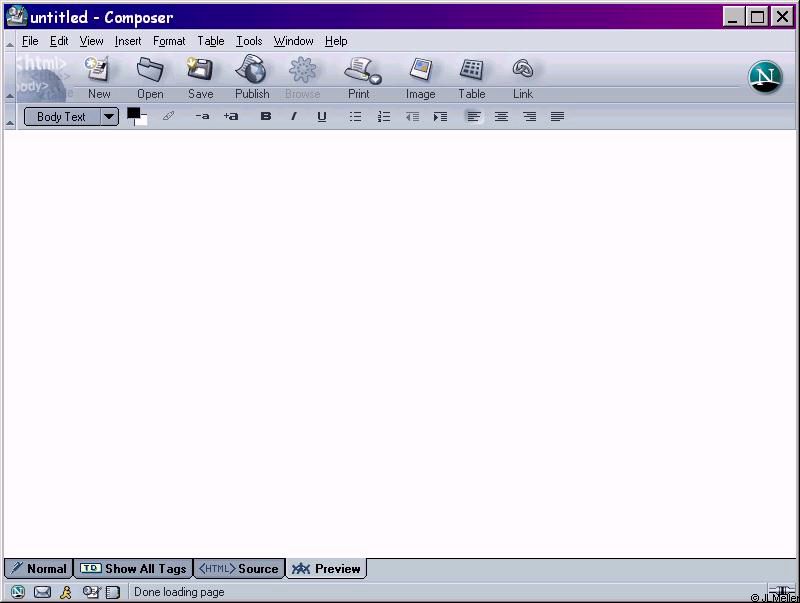This screenshot has width=800, height=603.
Task: Click the Netscape N logo throbber
Action: 765,77
